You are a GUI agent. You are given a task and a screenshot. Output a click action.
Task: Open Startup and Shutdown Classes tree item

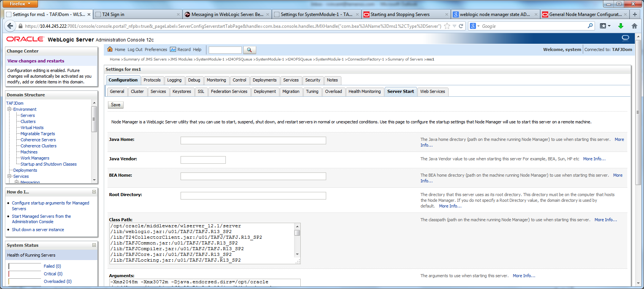pos(49,164)
